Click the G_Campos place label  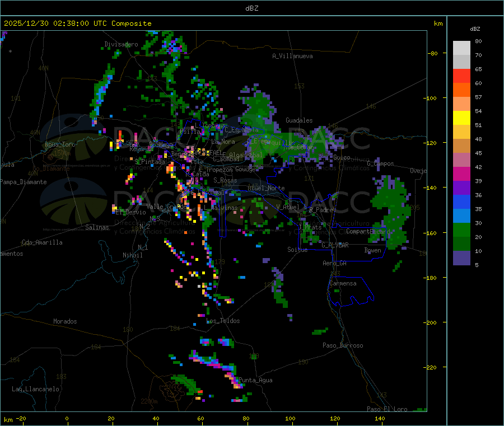click(380, 163)
